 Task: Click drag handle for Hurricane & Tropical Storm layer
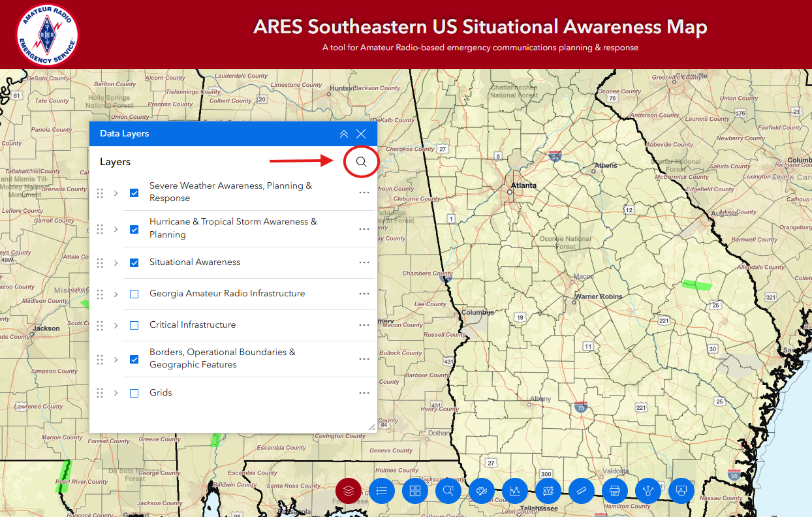tap(100, 229)
